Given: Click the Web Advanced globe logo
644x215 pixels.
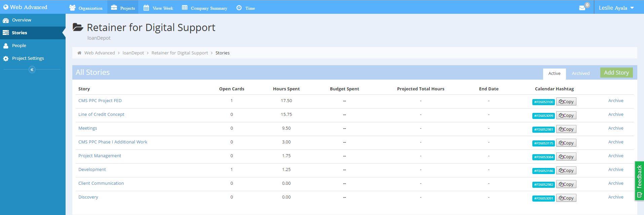Looking at the screenshot, I should (x=6, y=7).
